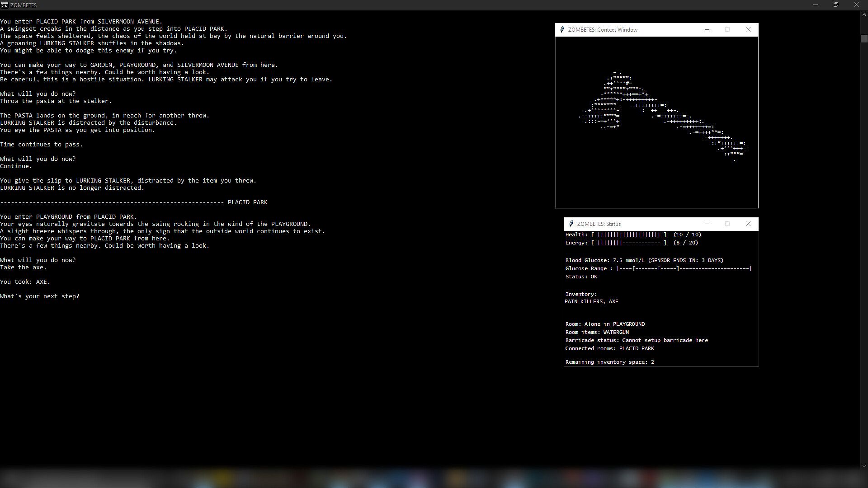
Task: Close the ZOMBETES Context Window
Action: [748, 30]
